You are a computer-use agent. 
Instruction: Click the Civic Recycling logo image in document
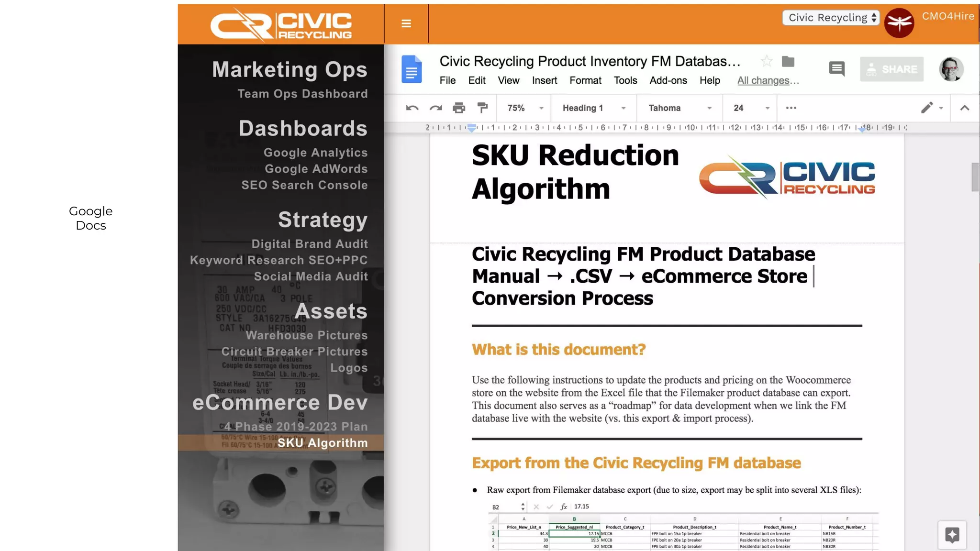coord(787,176)
